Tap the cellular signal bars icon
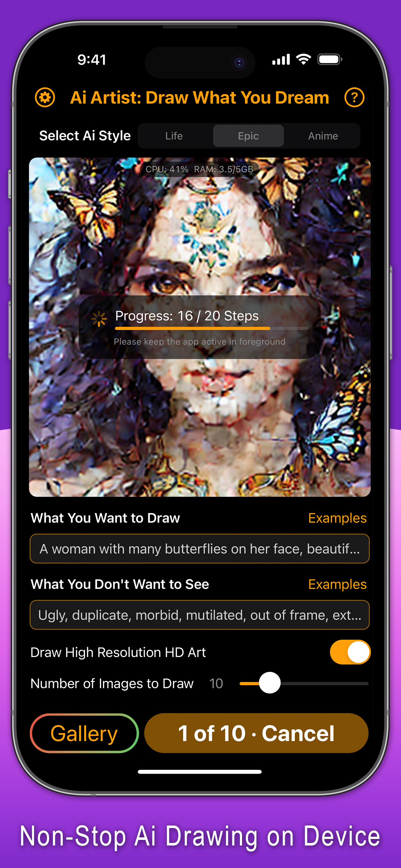Viewport: 401px width, 868px height. pos(281,59)
